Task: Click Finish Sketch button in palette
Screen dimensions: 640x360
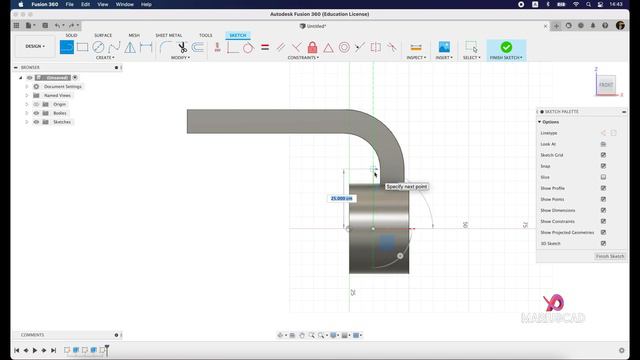Action: [x=610, y=256]
